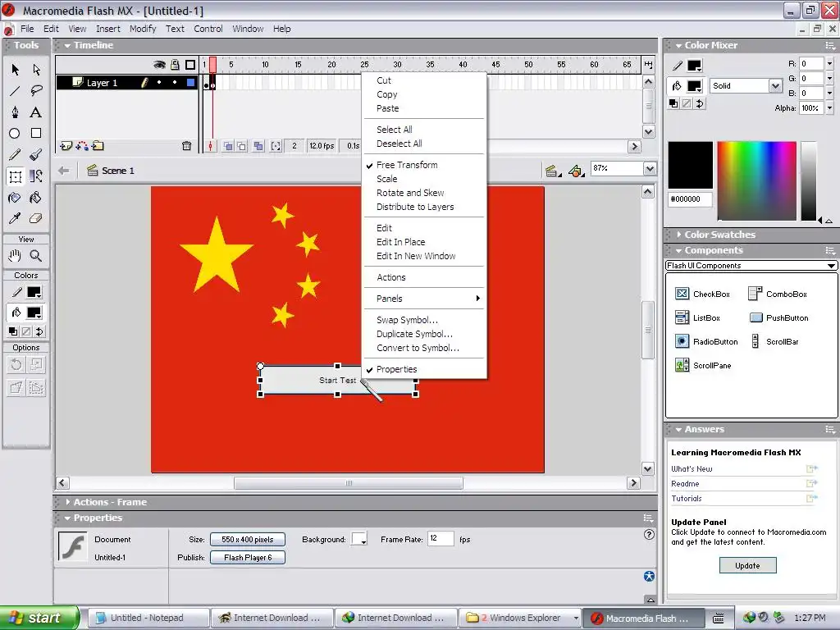The image size is (840, 630).
Task: Choose Convert to Symbol from menu
Action: [418, 348]
